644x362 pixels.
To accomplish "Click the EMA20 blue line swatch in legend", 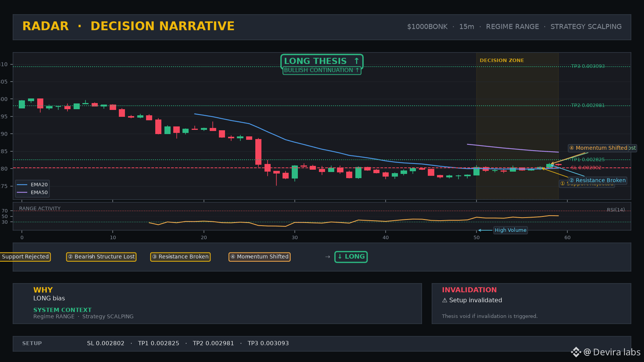I will tap(22, 185).
